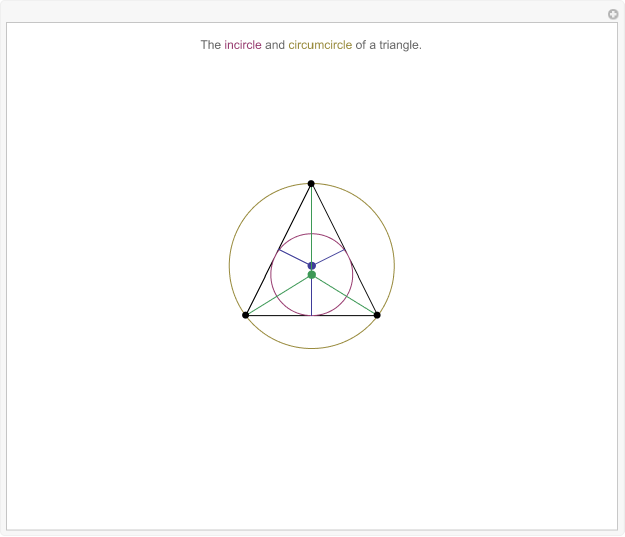Click the blue inradius to the right side
The height and width of the screenshot is (537, 625).
click(328, 257)
